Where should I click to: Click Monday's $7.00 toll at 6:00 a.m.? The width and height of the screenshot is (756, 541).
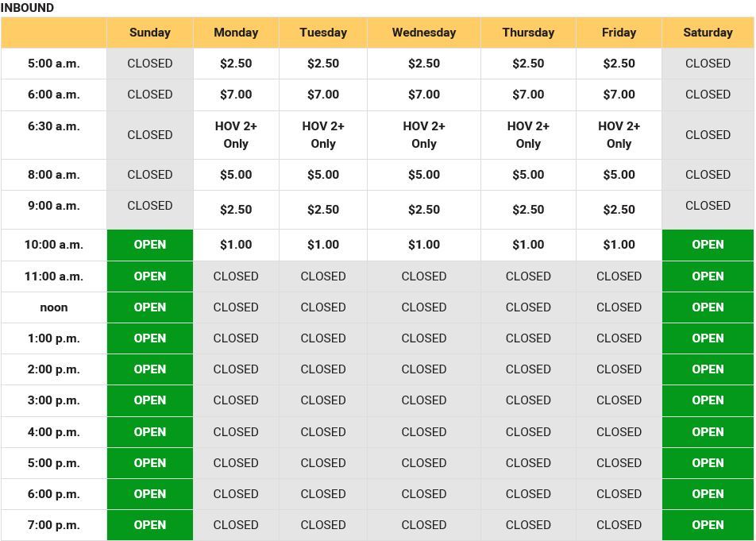point(236,95)
